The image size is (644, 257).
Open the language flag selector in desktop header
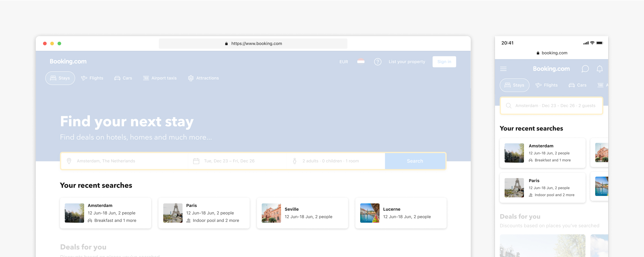[x=360, y=61]
